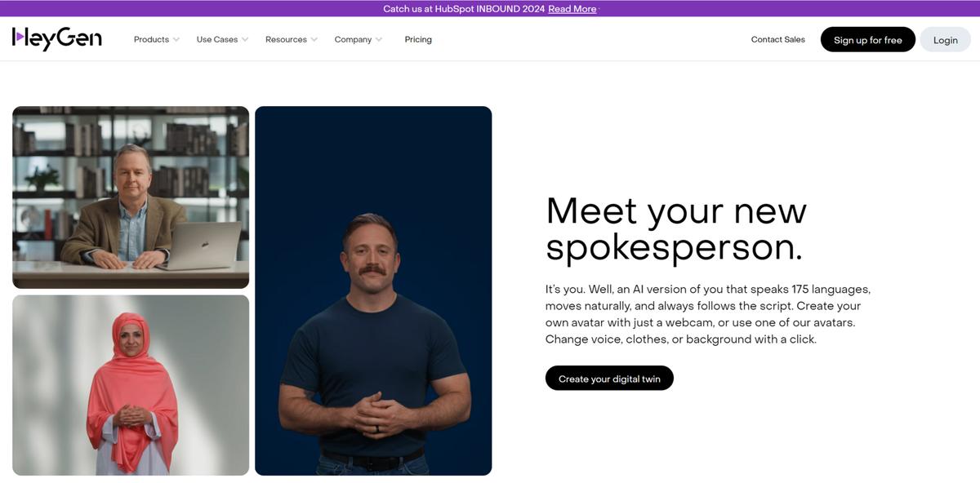Select the Company menu item
This screenshot has height=483, width=980.
[353, 39]
